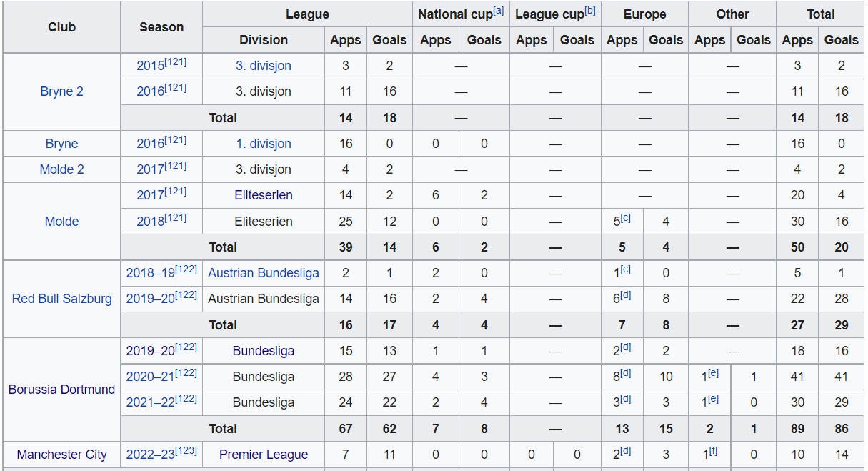Jump to footnote [b] beside League cup
The height and width of the screenshot is (471, 868).
pos(590,11)
